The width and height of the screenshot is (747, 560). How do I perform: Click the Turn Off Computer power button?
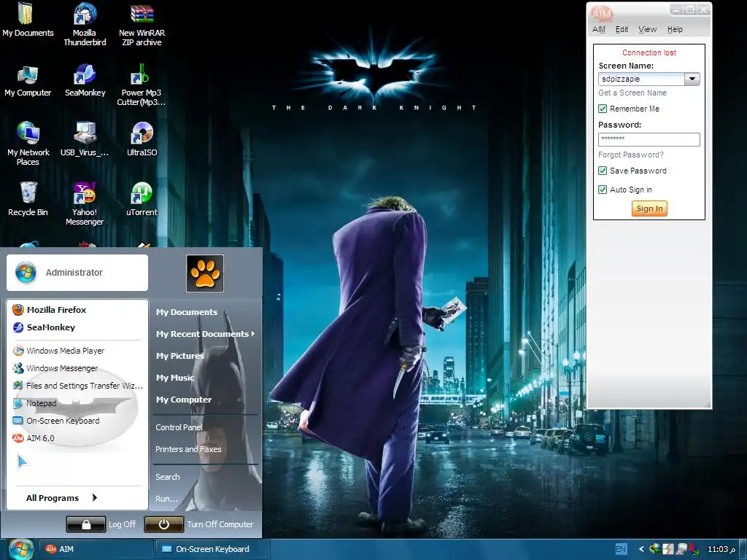pyautogui.click(x=164, y=524)
